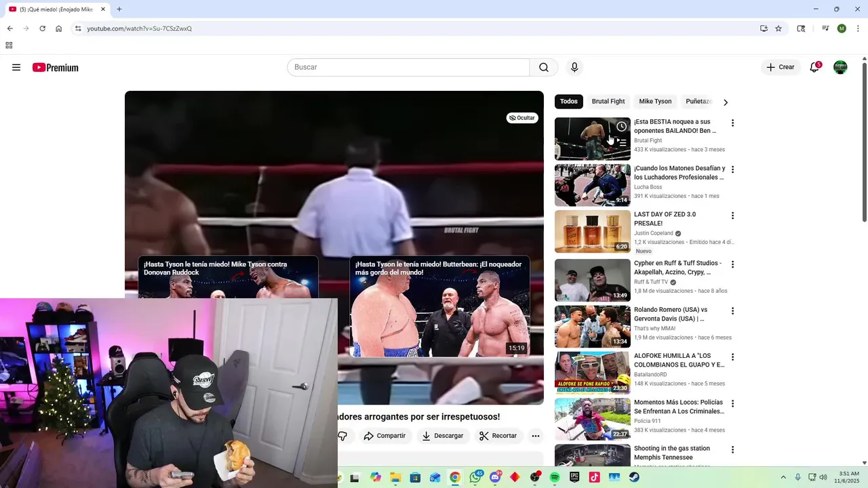Open options for Rolando Romero video
Viewport: 868px width, 488px height.
click(x=732, y=311)
